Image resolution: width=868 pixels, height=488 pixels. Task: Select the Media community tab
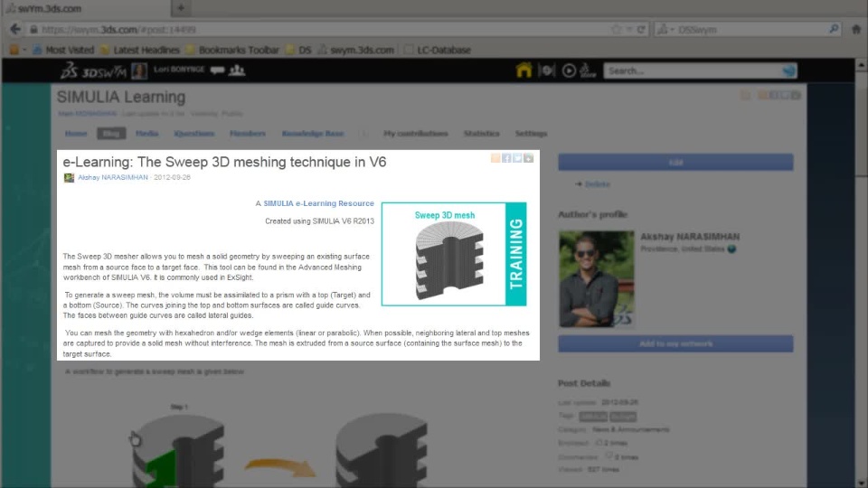pos(146,134)
